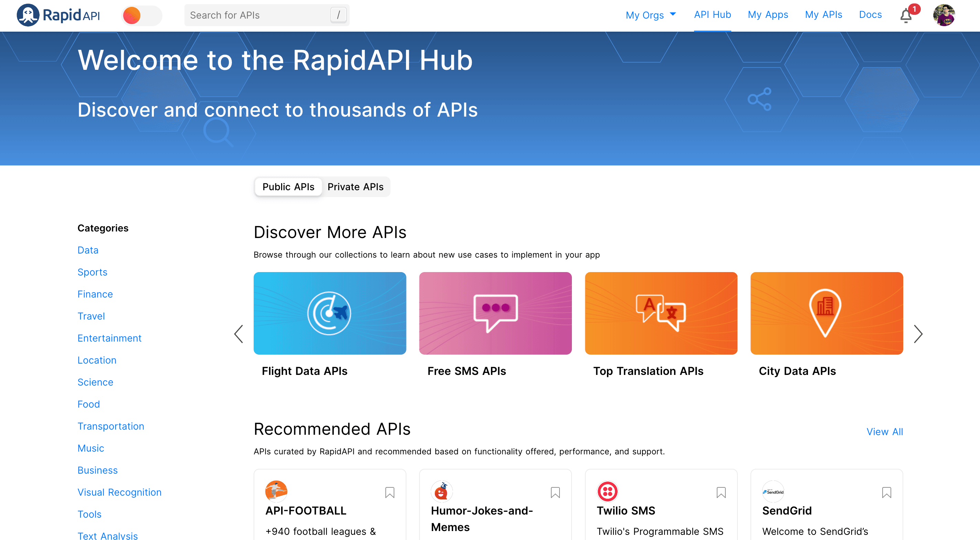
Task: Expand the My Orgs dropdown
Action: [651, 15]
